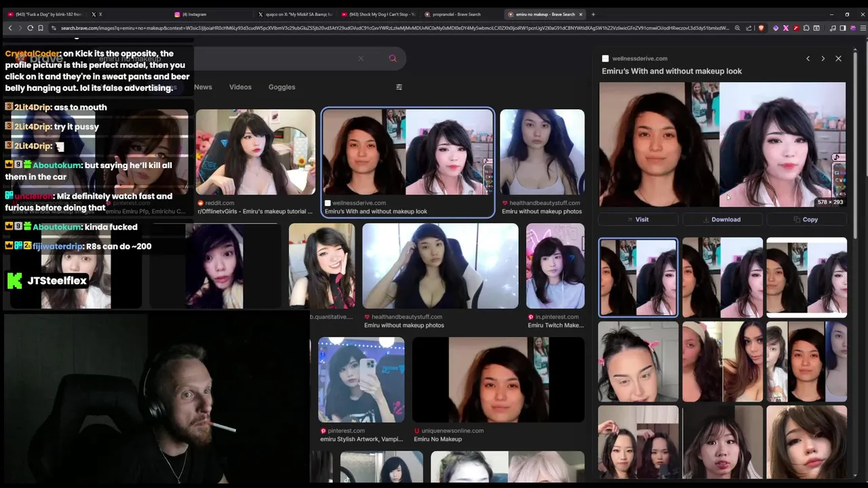Select first highlighted related image in panel
The height and width of the screenshot is (488, 868).
pyautogui.click(x=638, y=277)
